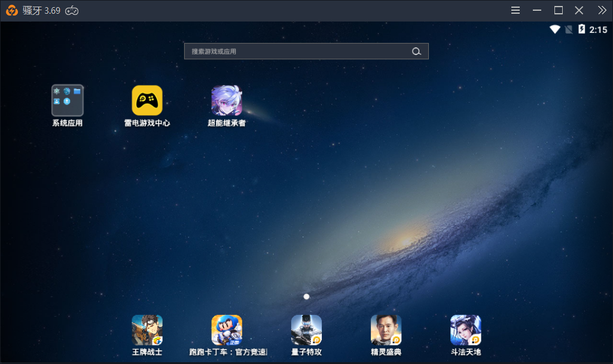The image size is (613, 364).
Task: Launch 王牌战士 from the dock
Action: [147, 330]
